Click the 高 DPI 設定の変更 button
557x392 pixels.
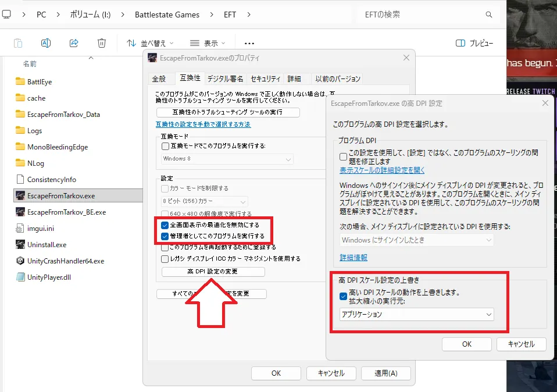pos(213,272)
